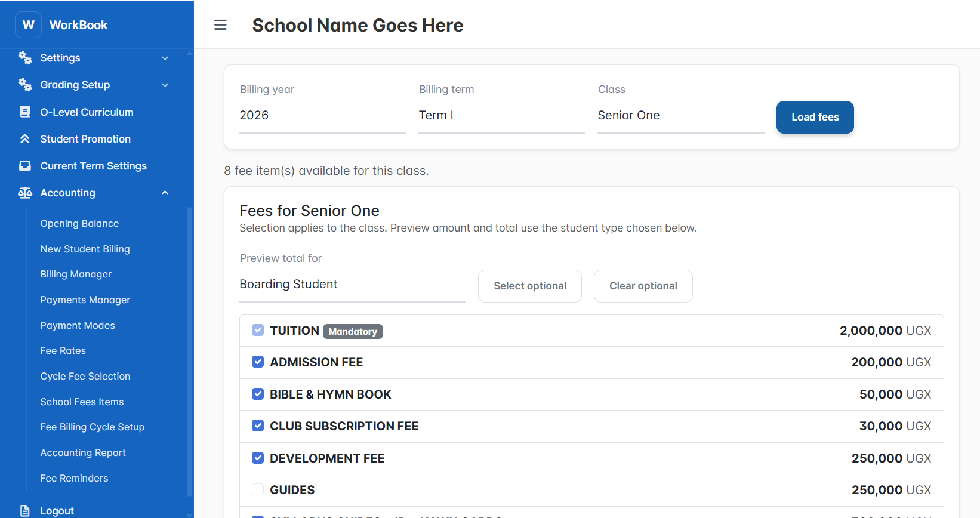980x518 pixels.
Task: Go to Billing Manager
Action: pos(76,275)
